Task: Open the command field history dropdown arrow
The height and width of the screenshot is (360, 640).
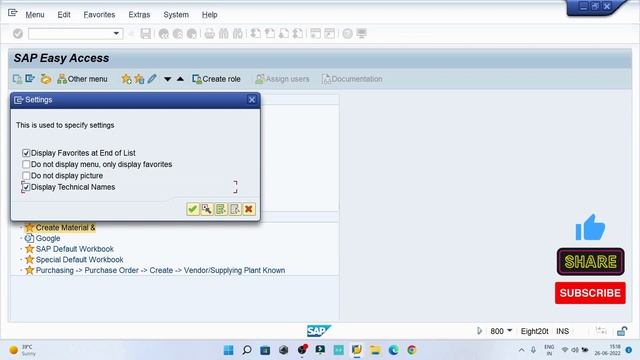Action: pos(116,33)
